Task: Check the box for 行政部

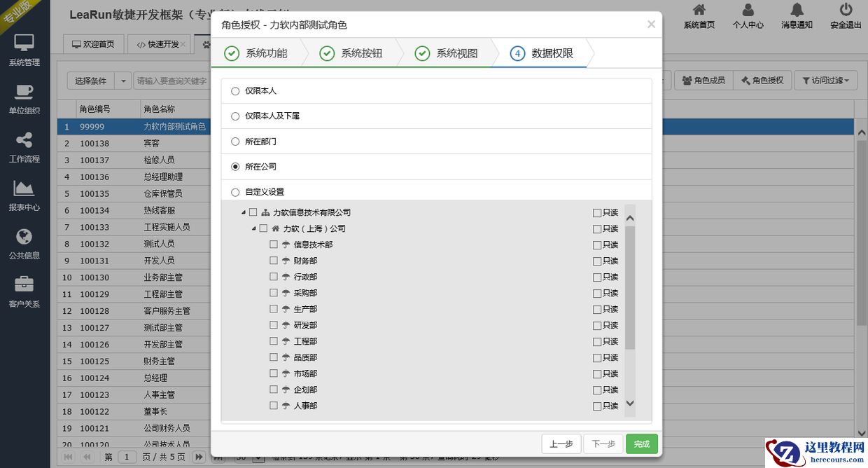Action: click(x=274, y=277)
